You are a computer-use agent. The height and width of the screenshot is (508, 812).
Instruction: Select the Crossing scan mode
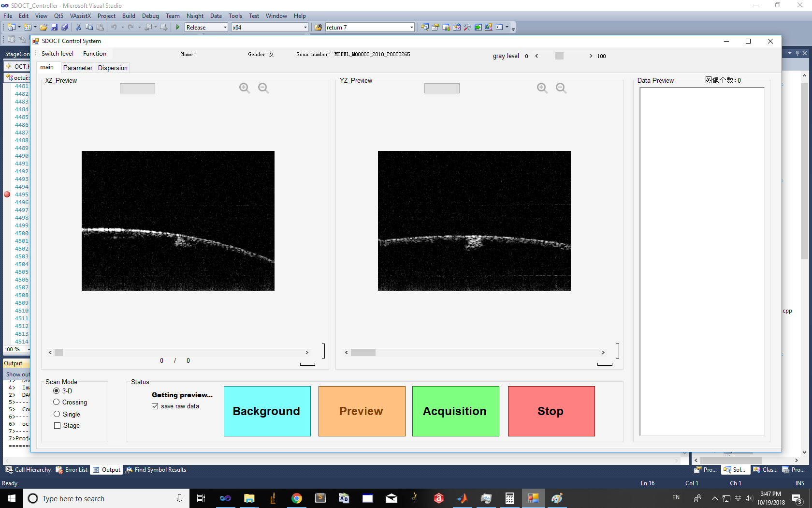57,402
